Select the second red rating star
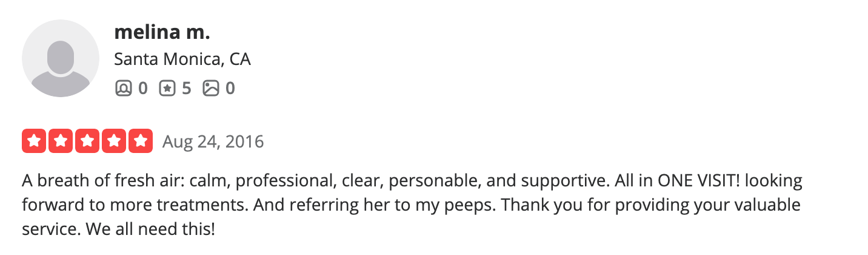868x255 pixels. [x=61, y=141]
